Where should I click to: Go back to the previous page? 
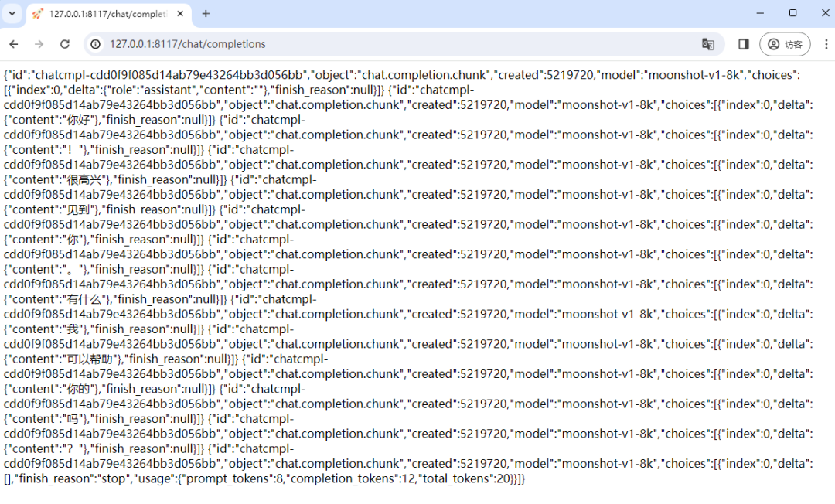[14, 44]
